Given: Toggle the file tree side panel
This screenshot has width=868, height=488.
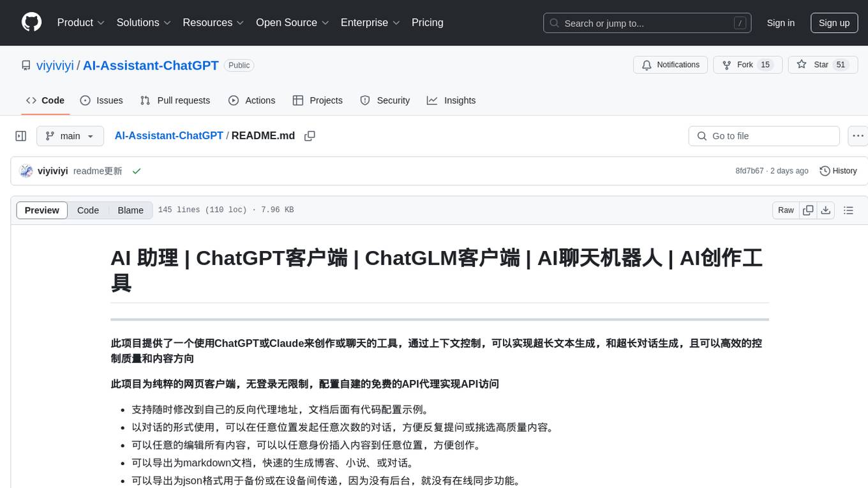Looking at the screenshot, I should pyautogui.click(x=21, y=136).
